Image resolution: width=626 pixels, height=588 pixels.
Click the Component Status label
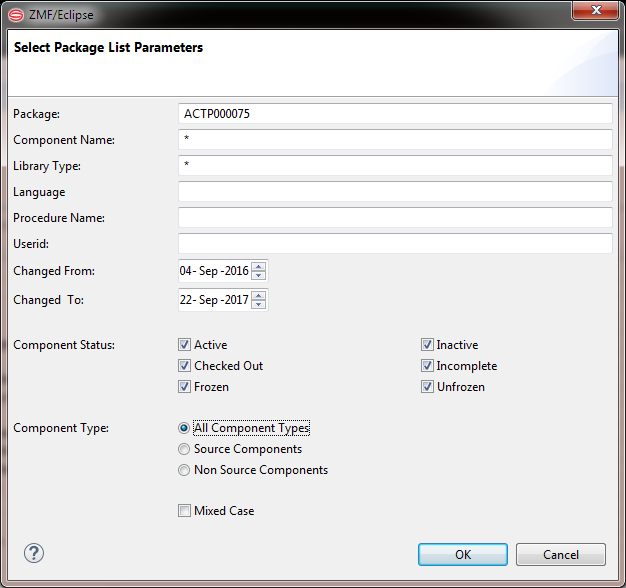point(64,345)
